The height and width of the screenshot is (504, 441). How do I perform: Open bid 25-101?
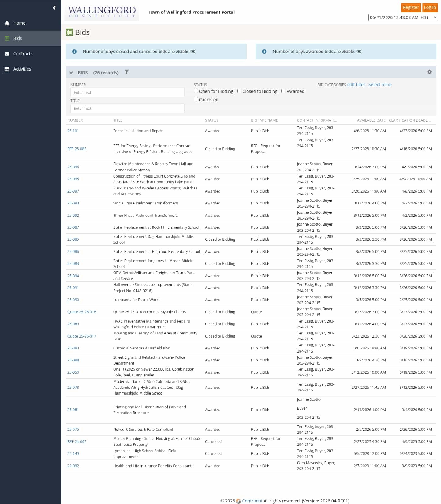point(73,131)
